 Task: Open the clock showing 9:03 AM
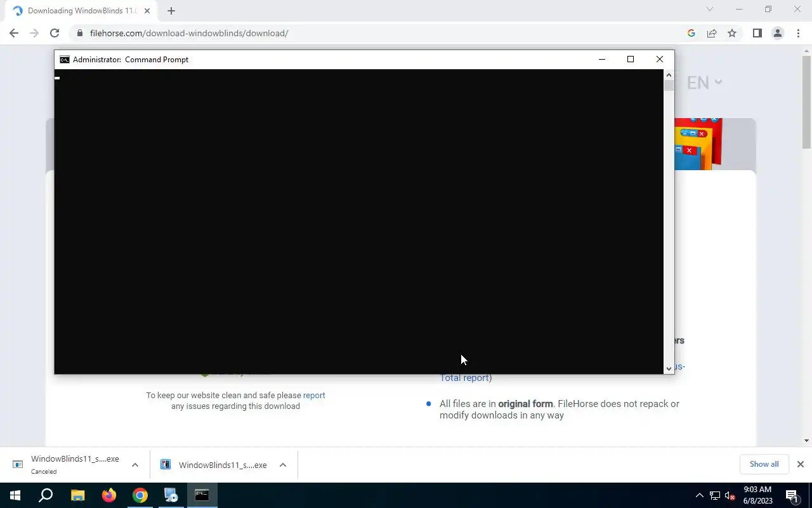coord(757,495)
